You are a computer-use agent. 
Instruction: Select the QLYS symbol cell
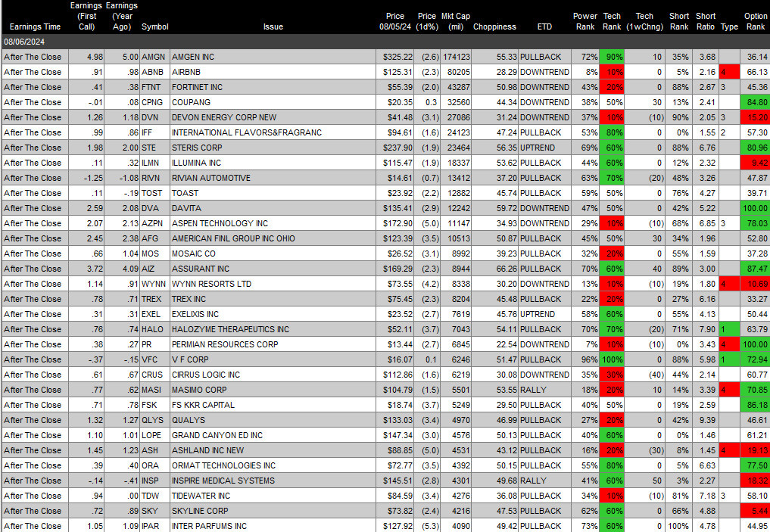click(x=154, y=420)
